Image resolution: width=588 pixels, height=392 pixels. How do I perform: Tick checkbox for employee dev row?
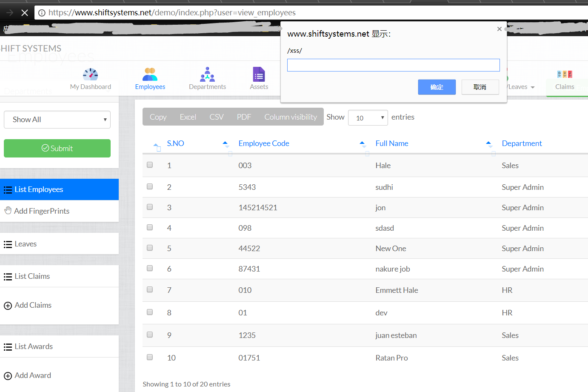point(150,312)
